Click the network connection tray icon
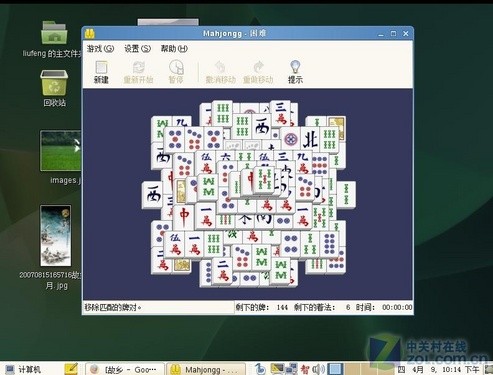Viewport: 493px width, 375px height. 291,369
